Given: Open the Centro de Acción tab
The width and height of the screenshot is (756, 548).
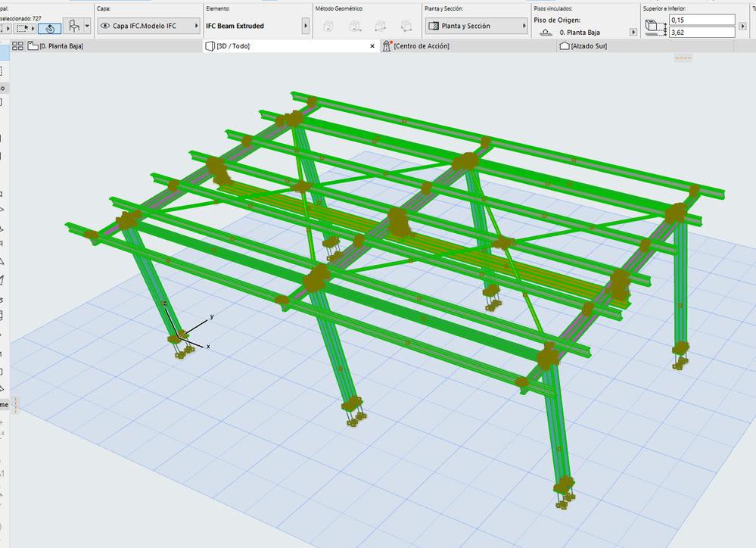Looking at the screenshot, I should point(421,46).
